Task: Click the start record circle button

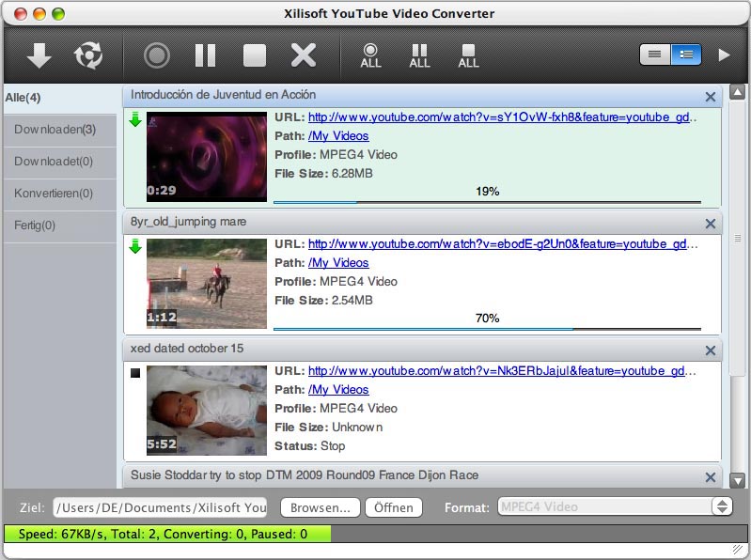Action: pos(157,55)
